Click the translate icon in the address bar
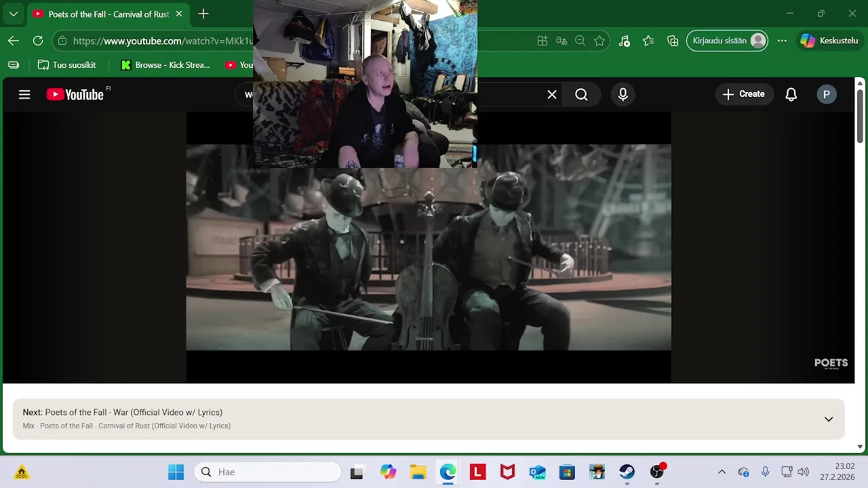This screenshot has width=868, height=488. pos(561,41)
